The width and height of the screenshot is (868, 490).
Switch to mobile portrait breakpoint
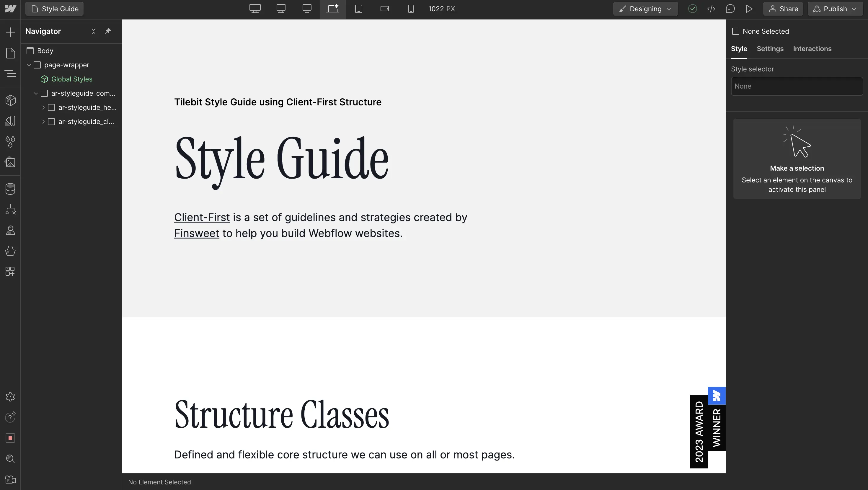(x=410, y=9)
